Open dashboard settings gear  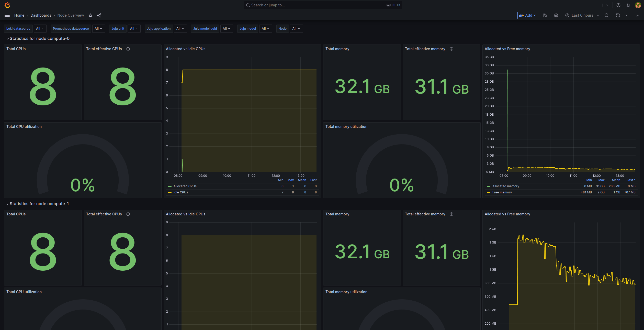(x=556, y=15)
